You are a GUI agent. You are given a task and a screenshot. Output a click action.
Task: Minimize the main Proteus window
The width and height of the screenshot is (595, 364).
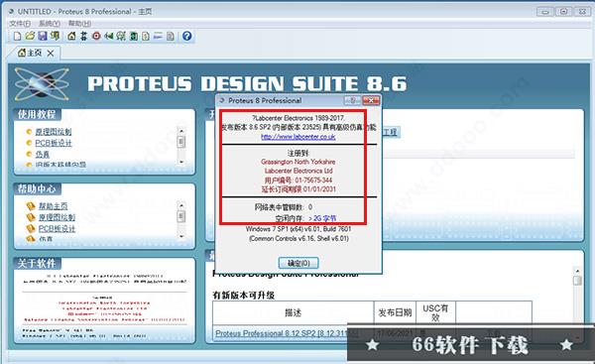[x=544, y=12]
